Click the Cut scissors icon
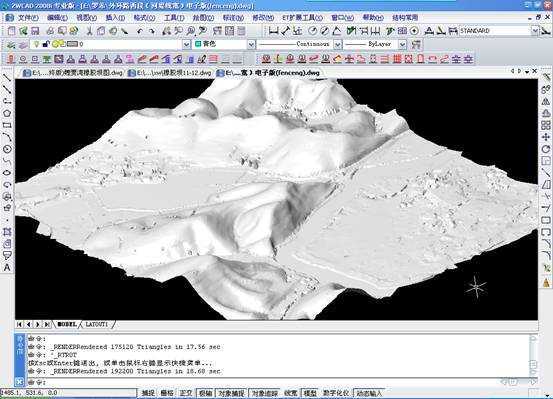 tap(90, 31)
